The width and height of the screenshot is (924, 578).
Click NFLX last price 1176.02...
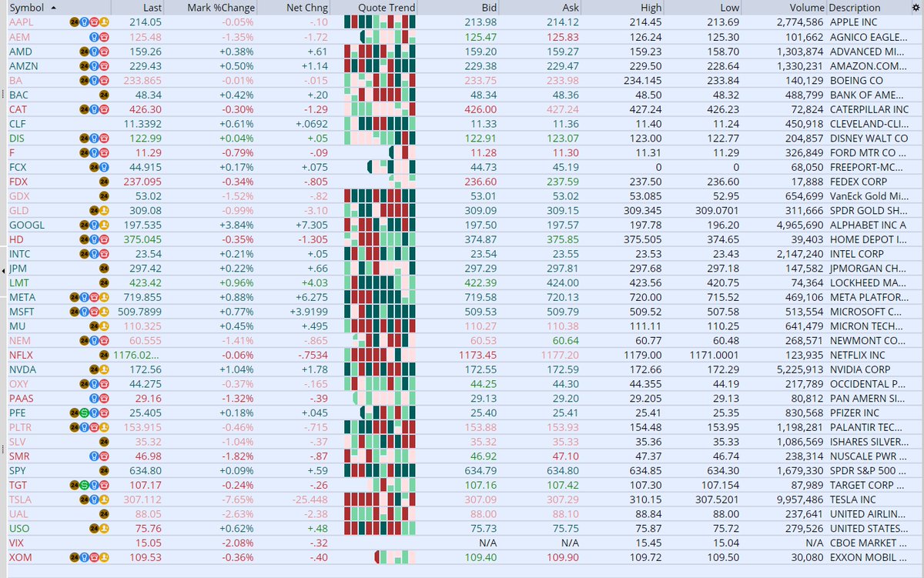[x=137, y=355]
